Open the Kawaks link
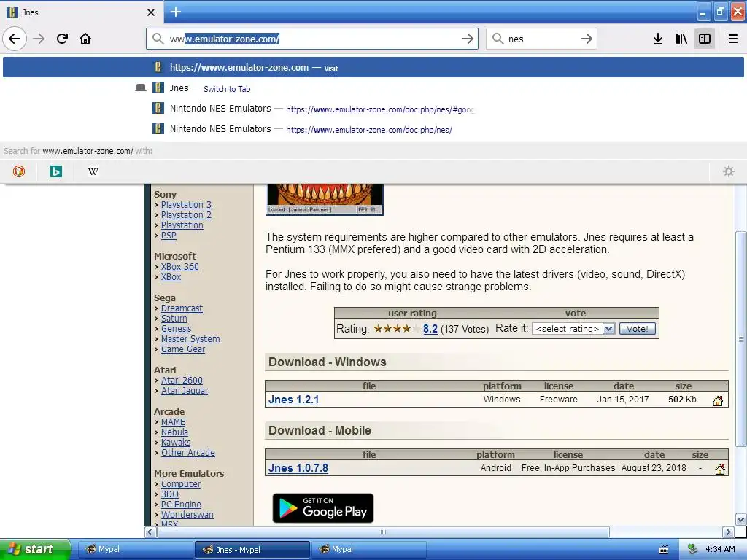Viewport: 747px width, 560px height. click(175, 443)
